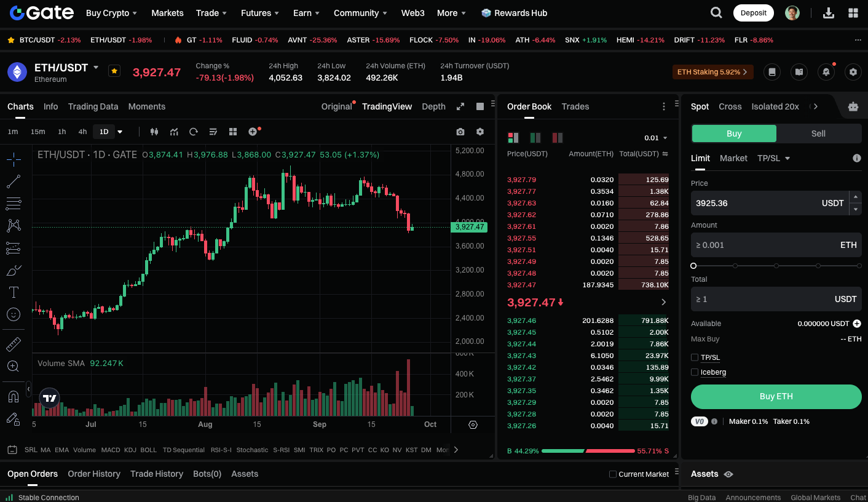Toggle the magnet snap mode

coord(14,397)
